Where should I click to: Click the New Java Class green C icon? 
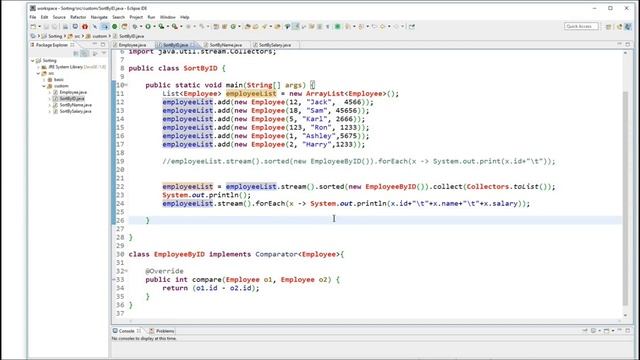pos(233,27)
